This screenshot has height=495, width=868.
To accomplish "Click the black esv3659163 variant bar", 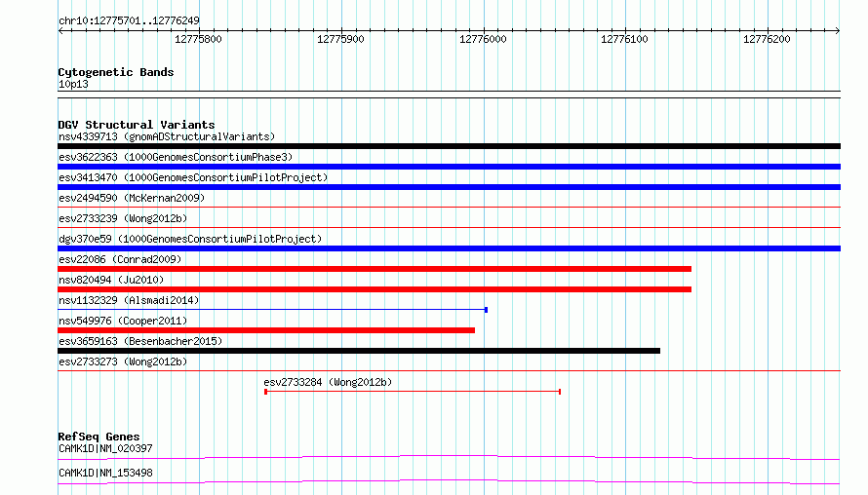I will point(359,351).
